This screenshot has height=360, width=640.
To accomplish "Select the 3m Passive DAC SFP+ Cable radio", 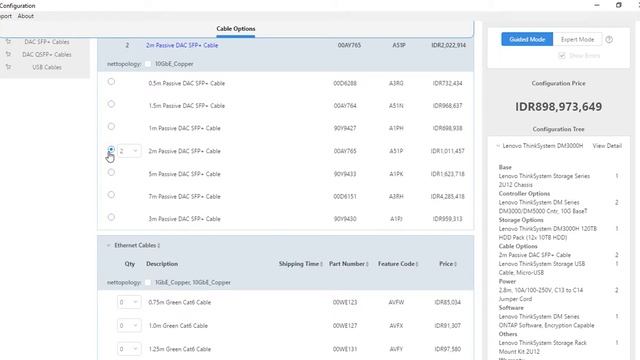I will tap(111, 217).
